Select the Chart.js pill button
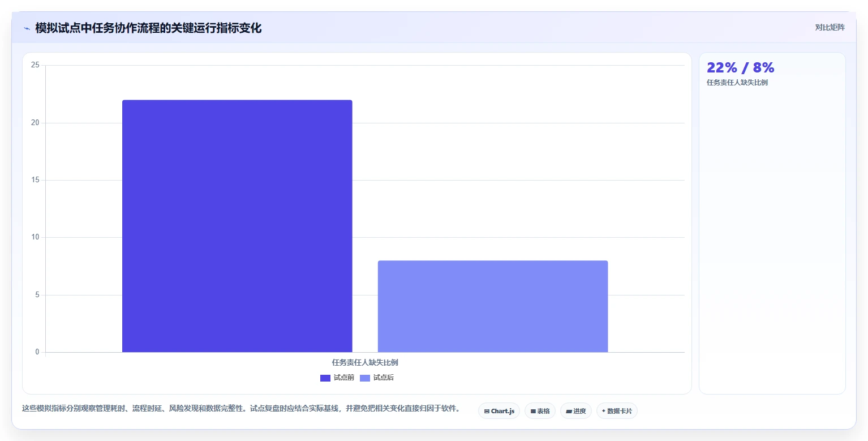The width and height of the screenshot is (868, 441). (499, 411)
